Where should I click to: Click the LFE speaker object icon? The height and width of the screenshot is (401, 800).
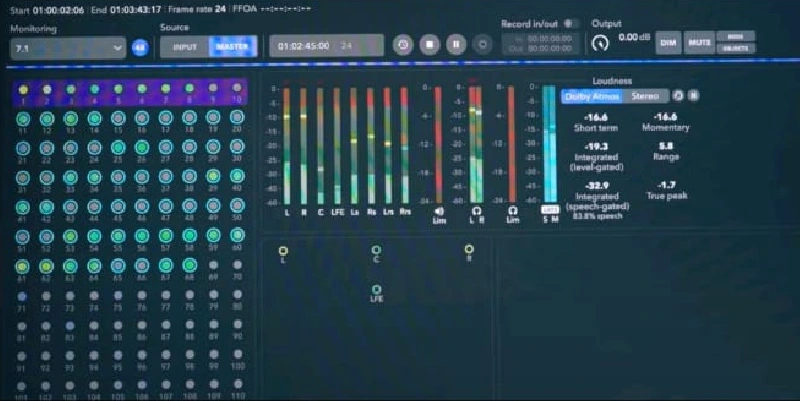point(376,290)
